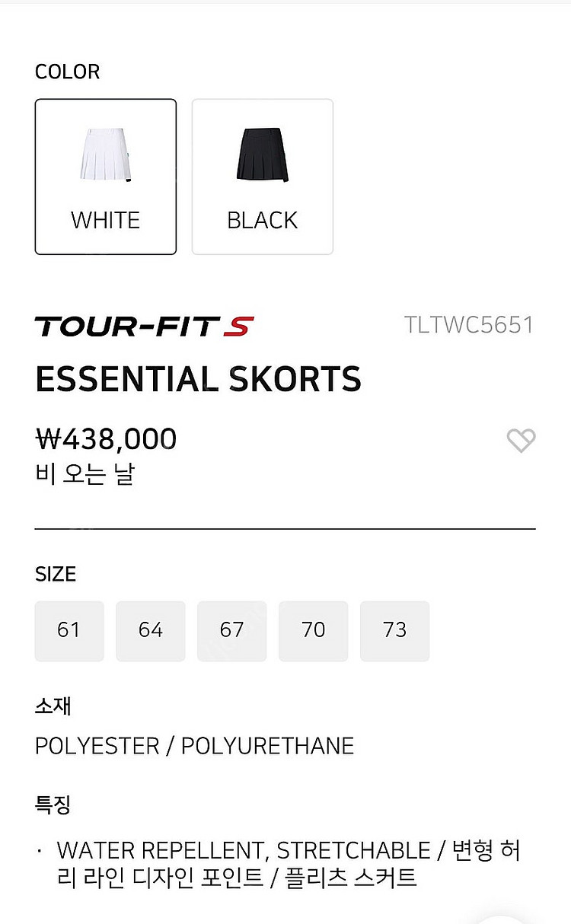Open the white skirt thumbnail image

[106, 155]
